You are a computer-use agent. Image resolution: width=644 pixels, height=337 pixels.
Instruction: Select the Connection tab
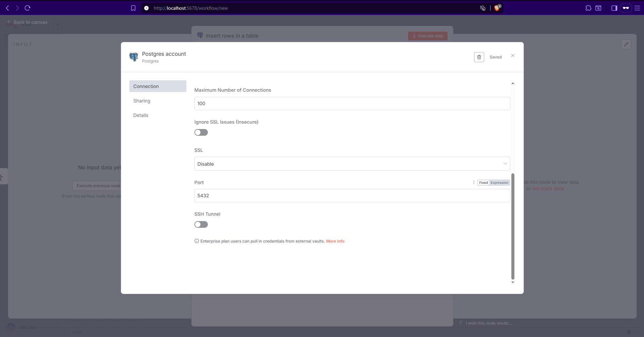click(158, 86)
